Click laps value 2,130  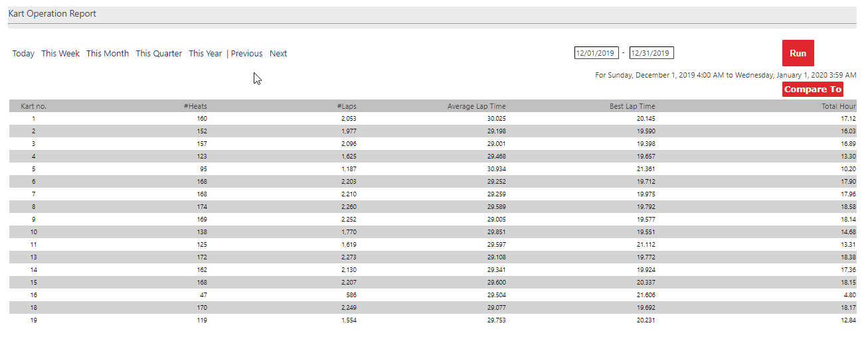tap(349, 270)
